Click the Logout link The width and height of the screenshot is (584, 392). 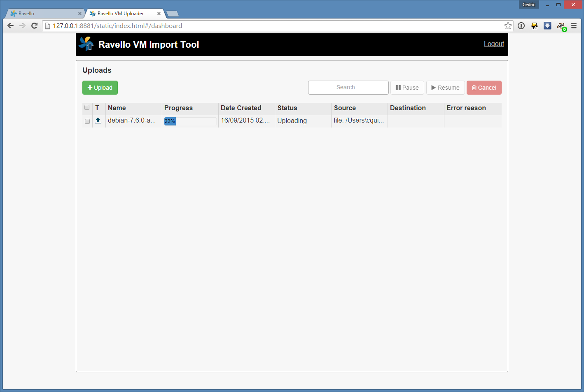pos(494,44)
